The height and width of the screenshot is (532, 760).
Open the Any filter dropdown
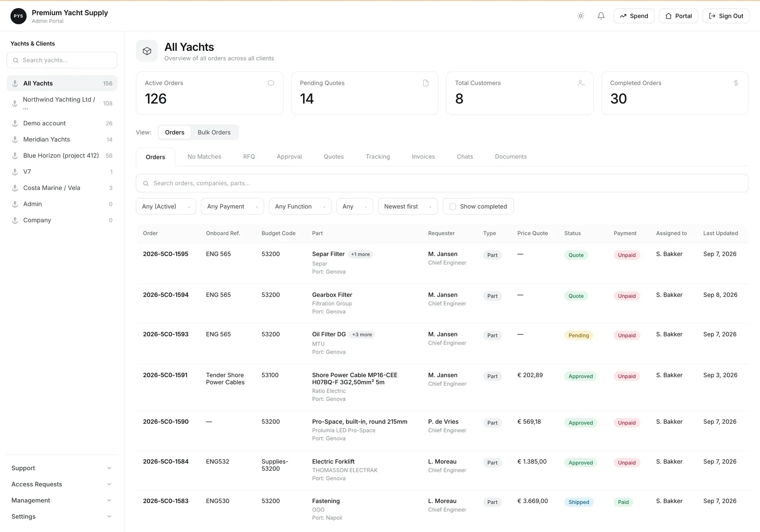pos(355,207)
